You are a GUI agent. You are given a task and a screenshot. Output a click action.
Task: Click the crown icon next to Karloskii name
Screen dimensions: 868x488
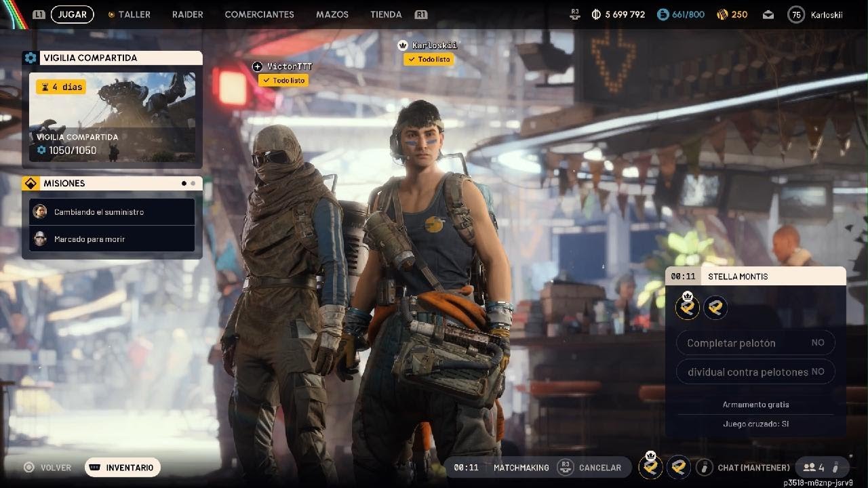(x=402, y=45)
